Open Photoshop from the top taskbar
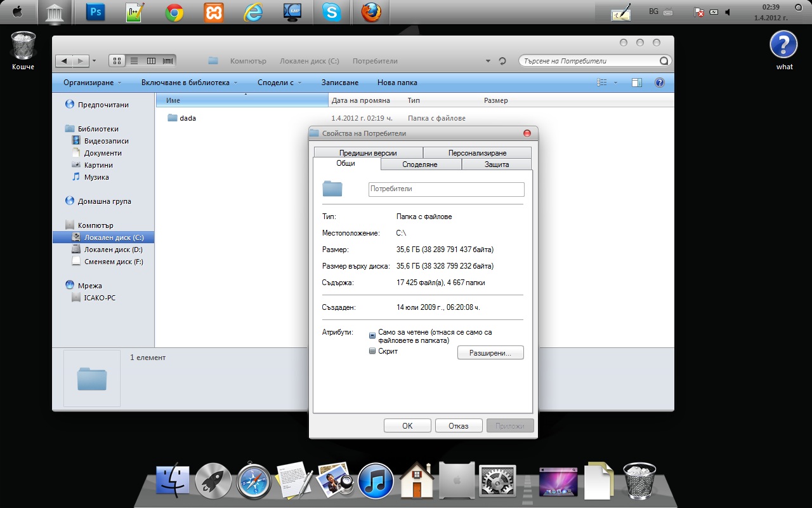 pyautogui.click(x=95, y=12)
